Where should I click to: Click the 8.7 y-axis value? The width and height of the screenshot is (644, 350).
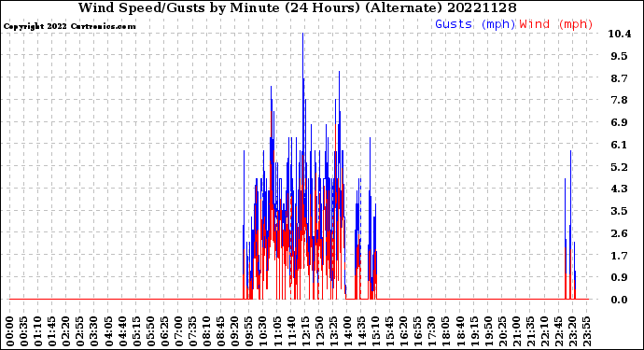pos(620,78)
